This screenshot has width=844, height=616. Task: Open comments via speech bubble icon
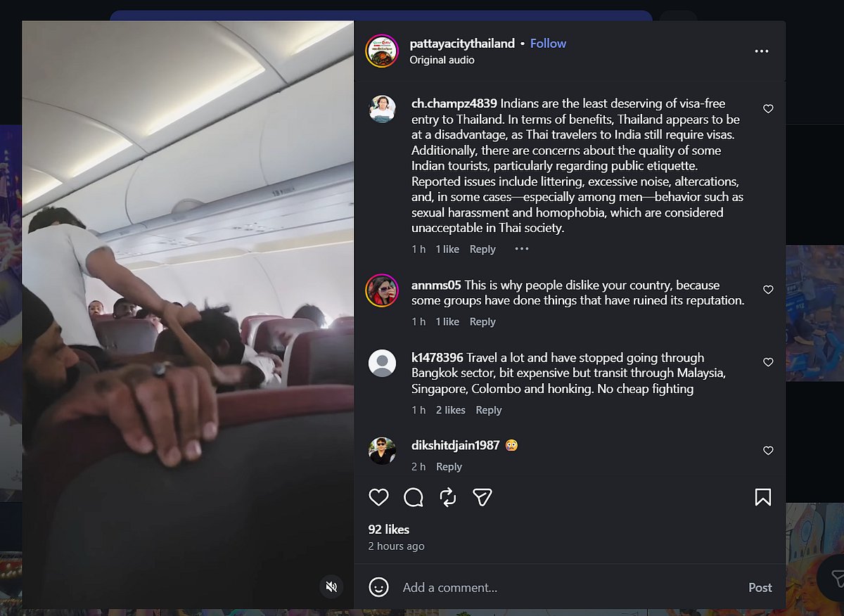(x=414, y=498)
